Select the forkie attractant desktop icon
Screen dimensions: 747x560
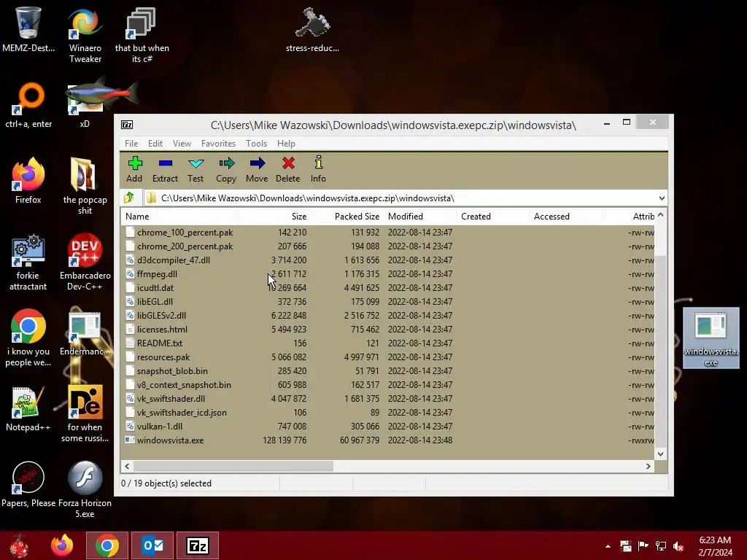pyautogui.click(x=28, y=262)
